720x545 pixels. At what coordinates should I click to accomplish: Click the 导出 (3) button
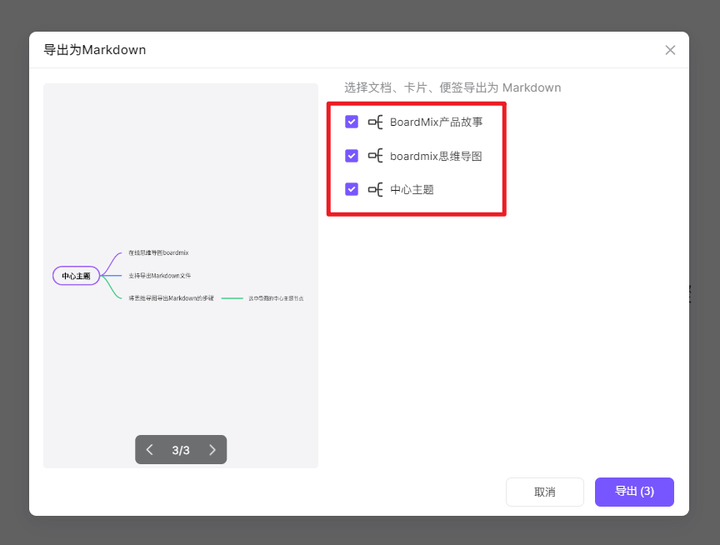634,492
